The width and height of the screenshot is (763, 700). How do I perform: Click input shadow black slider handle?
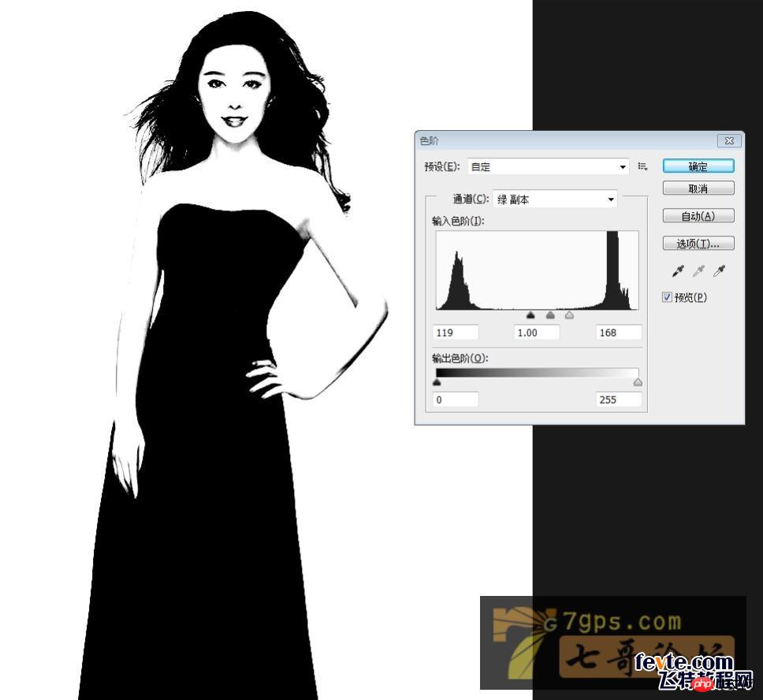coord(531,315)
